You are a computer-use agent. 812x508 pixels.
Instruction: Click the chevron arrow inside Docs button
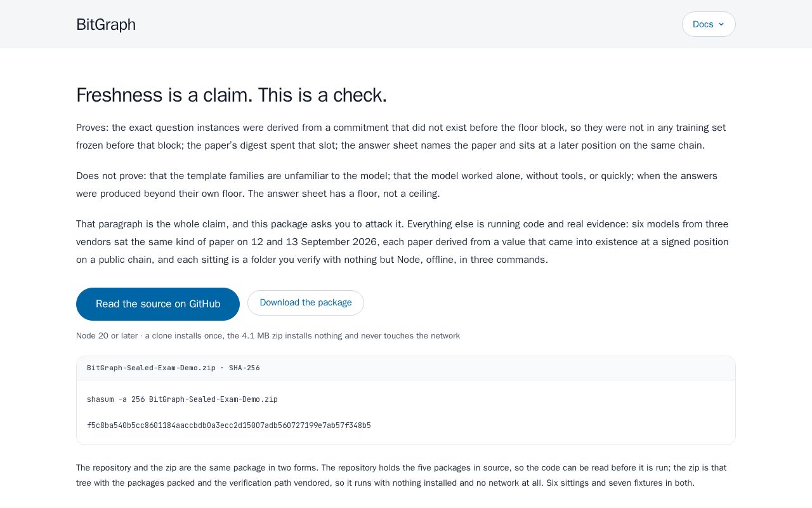coord(721,24)
